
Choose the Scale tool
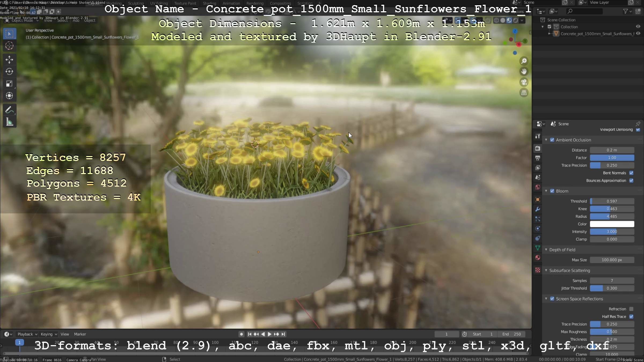[9, 84]
